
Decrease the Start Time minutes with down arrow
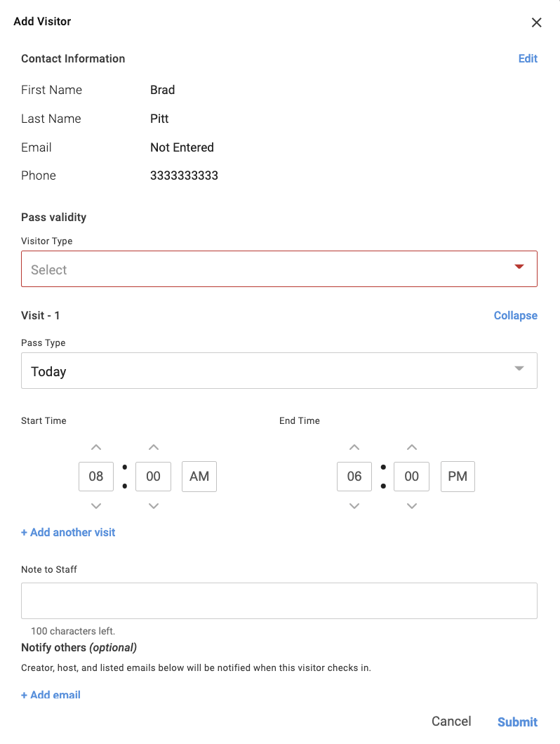[154, 506]
